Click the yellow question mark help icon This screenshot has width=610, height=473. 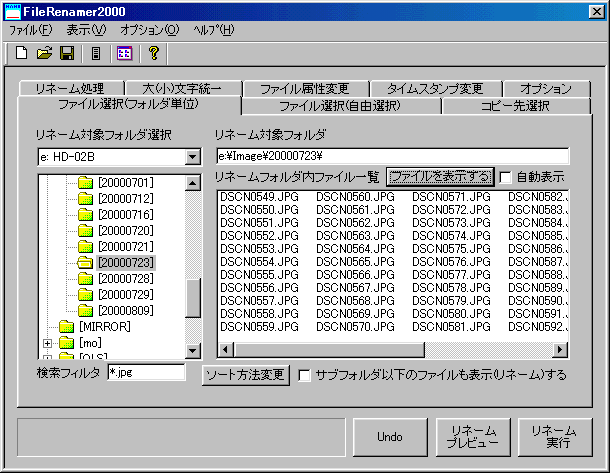click(x=154, y=53)
